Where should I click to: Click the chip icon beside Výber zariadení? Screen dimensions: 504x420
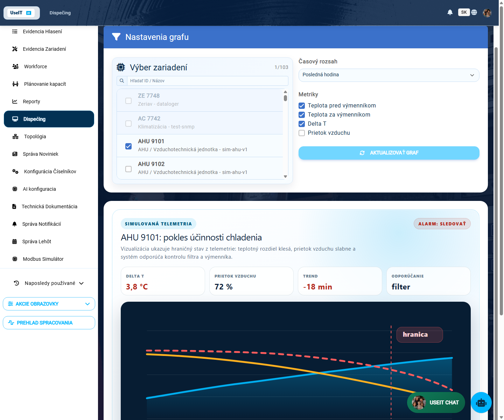121,67
